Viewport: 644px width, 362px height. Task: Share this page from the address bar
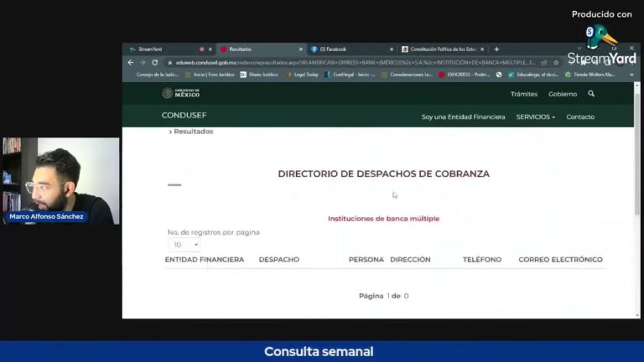click(544, 63)
